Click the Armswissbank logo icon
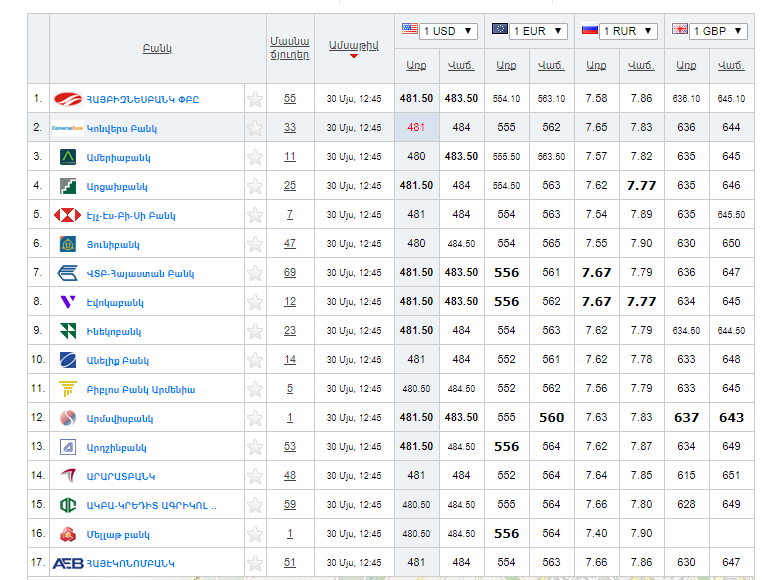Image resolution: width=762 pixels, height=580 pixels. pyautogui.click(x=68, y=418)
